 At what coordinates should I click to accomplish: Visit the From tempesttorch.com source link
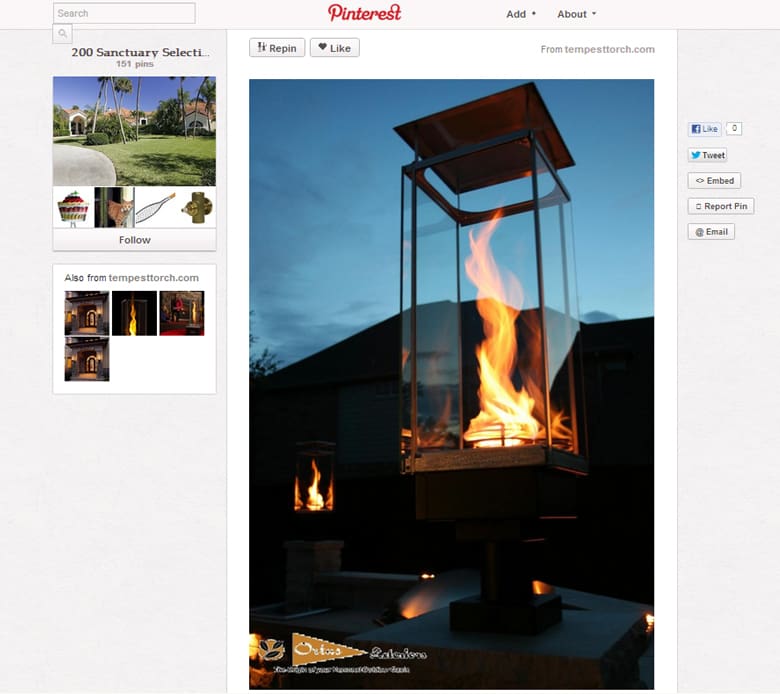pos(597,49)
